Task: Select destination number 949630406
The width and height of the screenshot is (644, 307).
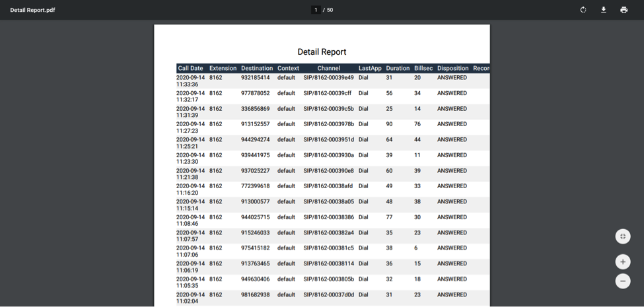Action: click(x=256, y=279)
